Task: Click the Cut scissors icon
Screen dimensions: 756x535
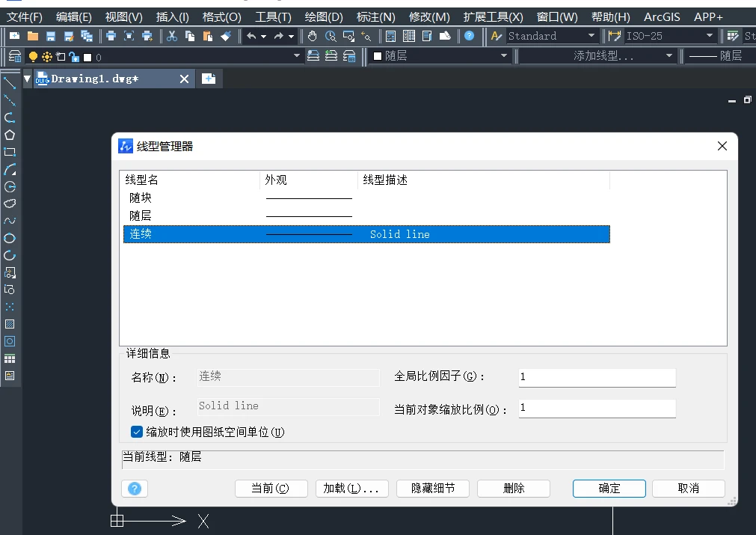Action: pos(172,36)
